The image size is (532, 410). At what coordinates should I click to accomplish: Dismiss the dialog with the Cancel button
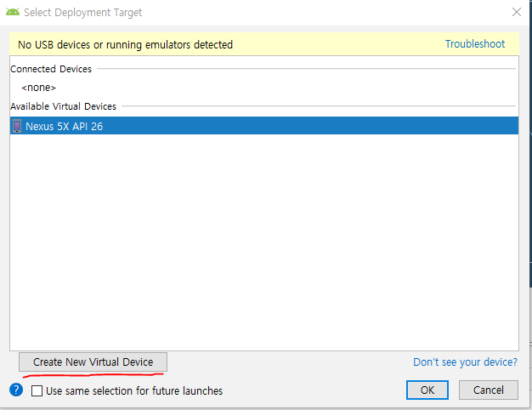[488, 390]
